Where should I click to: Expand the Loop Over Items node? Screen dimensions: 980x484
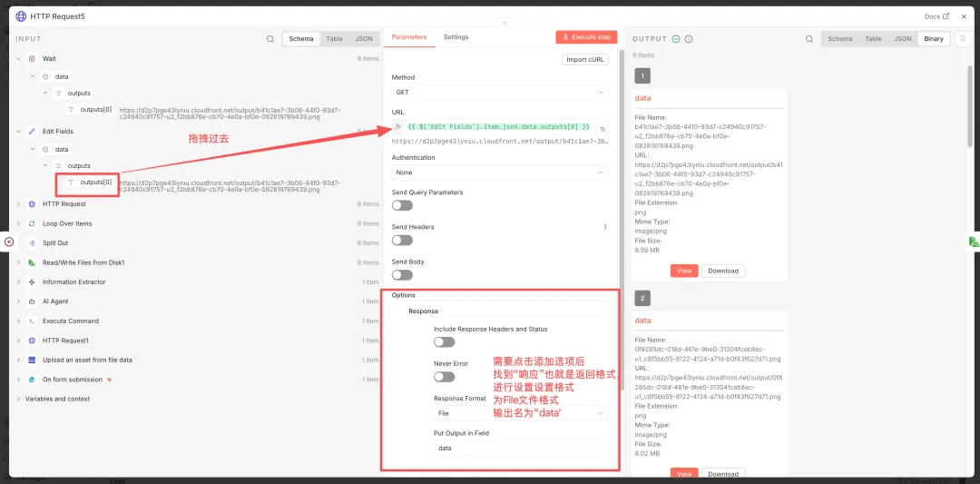19,223
